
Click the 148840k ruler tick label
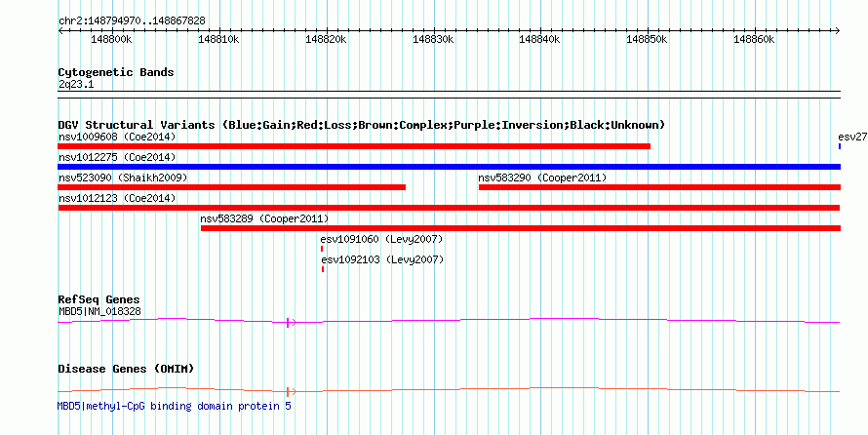coord(540,39)
